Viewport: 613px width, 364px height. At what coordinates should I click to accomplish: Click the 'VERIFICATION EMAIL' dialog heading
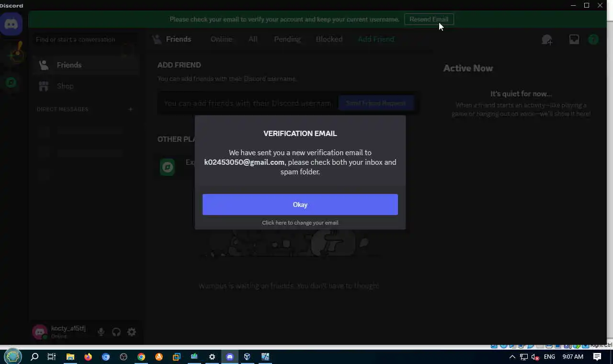pos(300,134)
